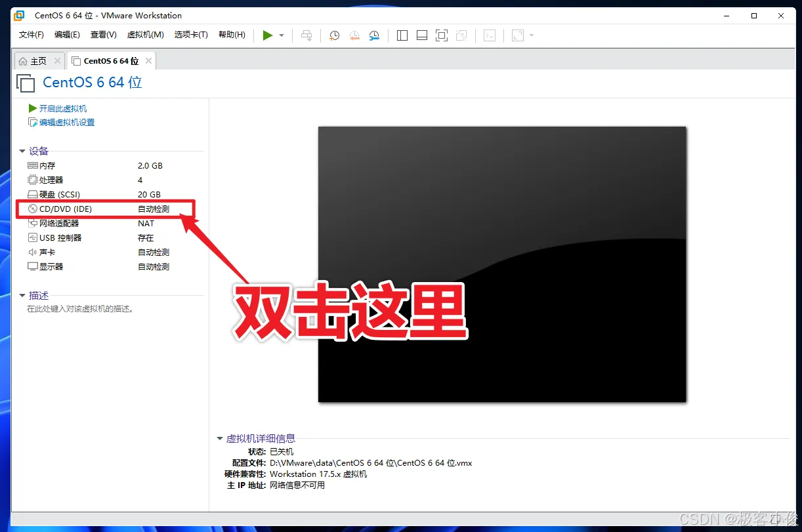Send Ctrl+Alt+Del to the virtual machine

[x=306, y=35]
